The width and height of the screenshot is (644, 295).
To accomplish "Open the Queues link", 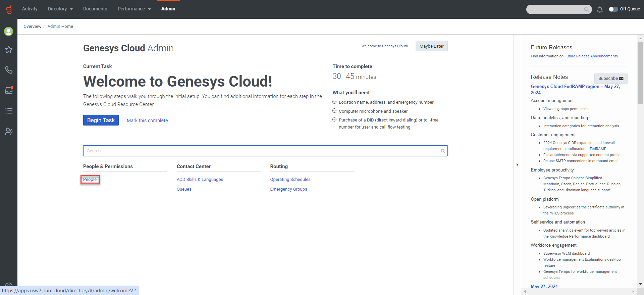I will pyautogui.click(x=184, y=189).
